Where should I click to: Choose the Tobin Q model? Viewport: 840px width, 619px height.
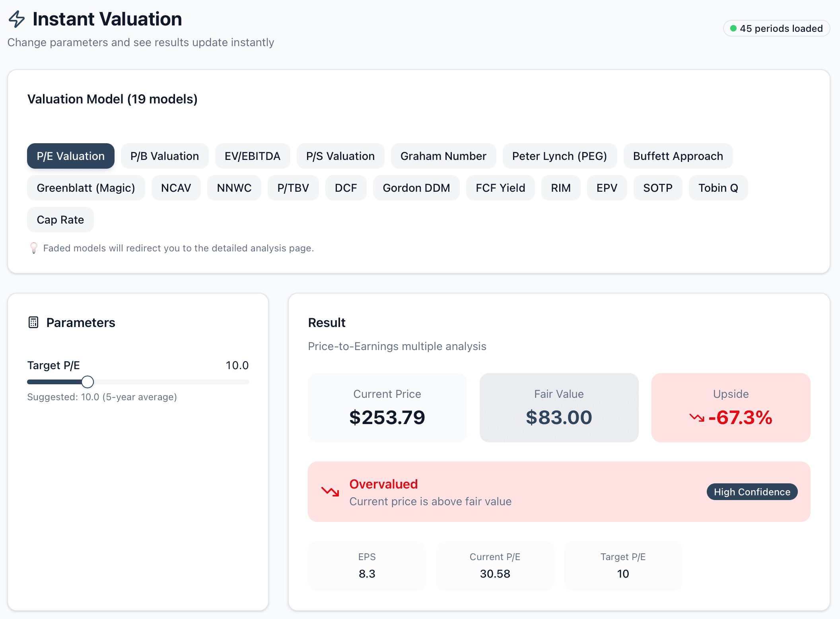pos(718,188)
